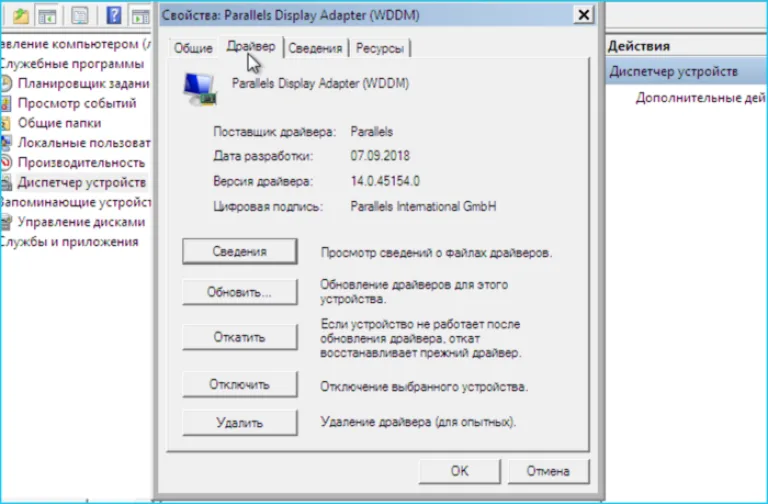This screenshot has height=504, width=768.
Task: Switch to the Сведения tab
Action: (x=315, y=48)
